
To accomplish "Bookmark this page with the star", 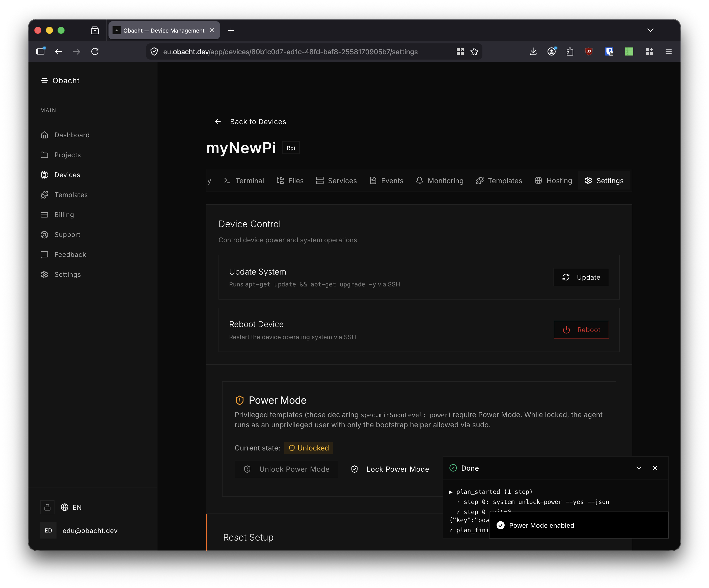I will tap(474, 52).
